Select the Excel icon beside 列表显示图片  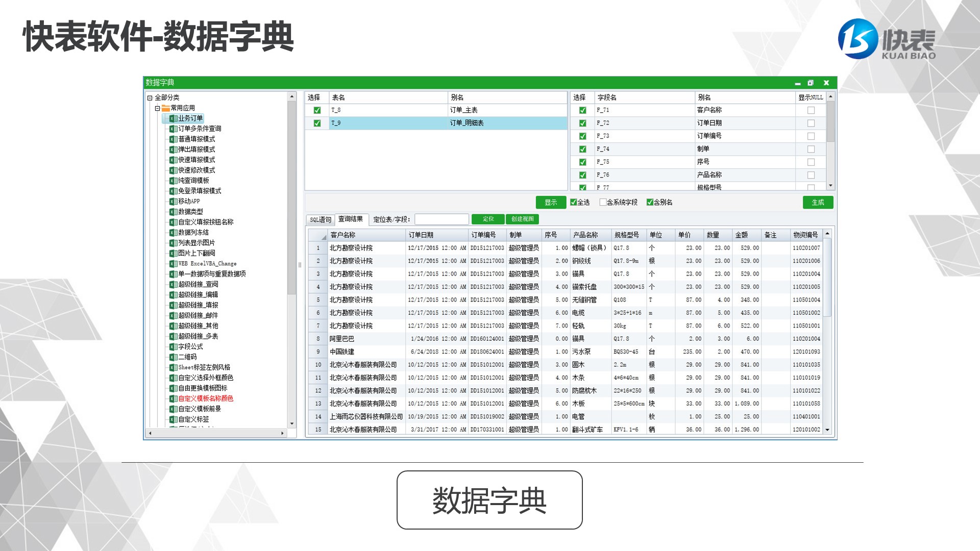coord(174,243)
